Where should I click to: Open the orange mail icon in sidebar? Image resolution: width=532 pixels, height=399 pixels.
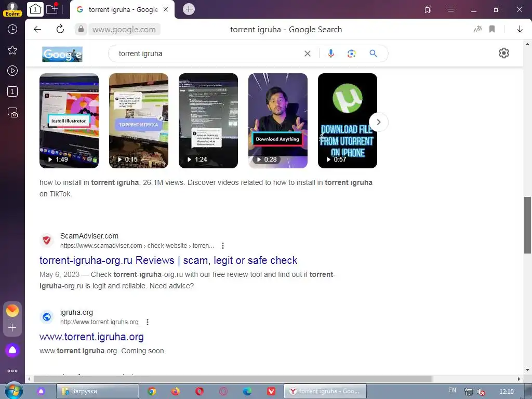point(12,311)
